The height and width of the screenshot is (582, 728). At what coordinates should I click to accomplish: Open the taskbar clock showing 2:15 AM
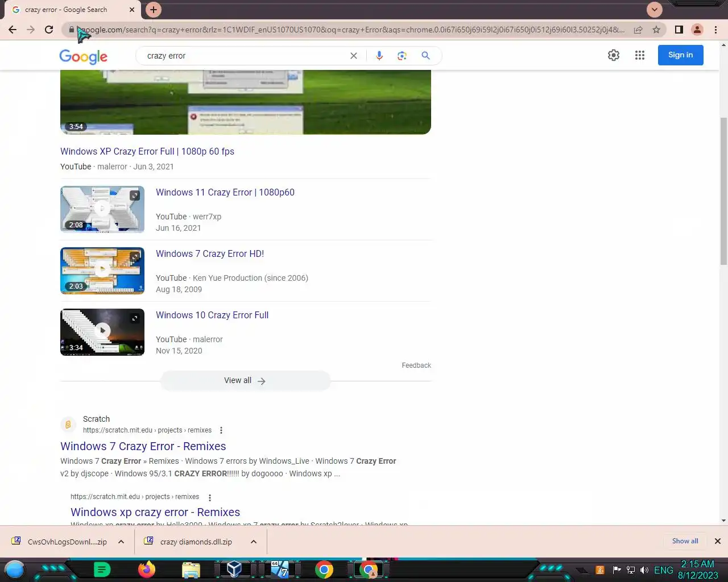click(x=698, y=570)
